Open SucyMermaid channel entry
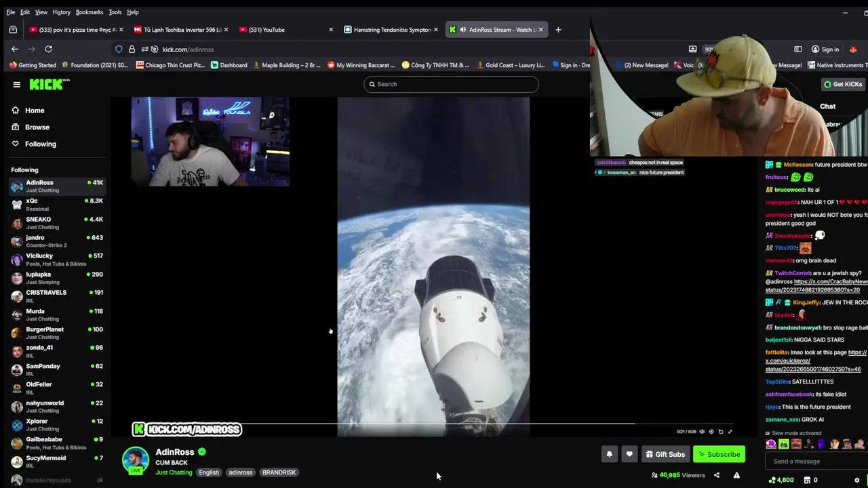Screen dimensions: 868x488 [x=57, y=461]
